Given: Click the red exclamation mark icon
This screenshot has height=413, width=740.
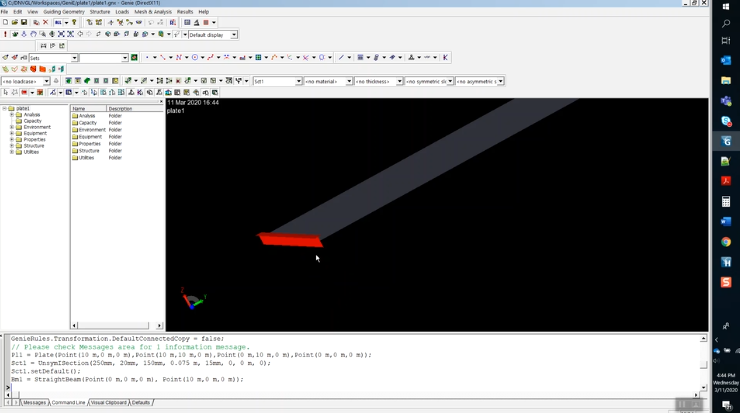Looking at the screenshot, I should point(5,34).
